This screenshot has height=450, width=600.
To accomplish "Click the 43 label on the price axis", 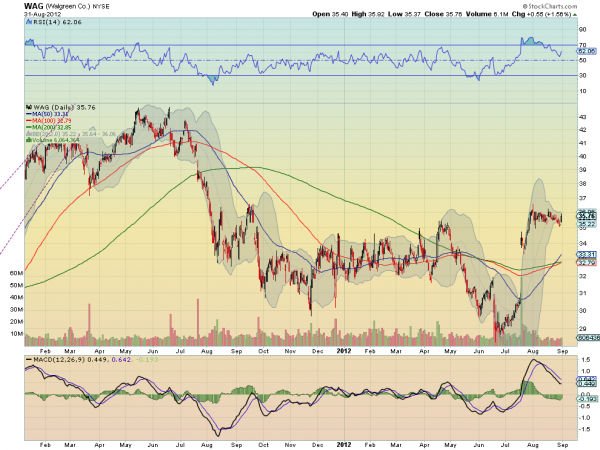I will 582,117.
